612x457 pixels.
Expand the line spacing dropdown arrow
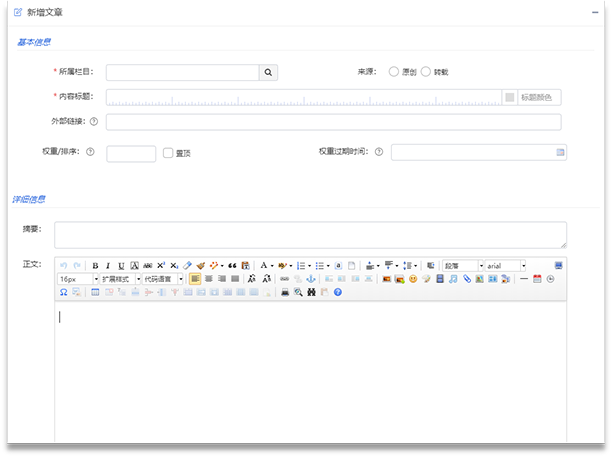tap(416, 266)
